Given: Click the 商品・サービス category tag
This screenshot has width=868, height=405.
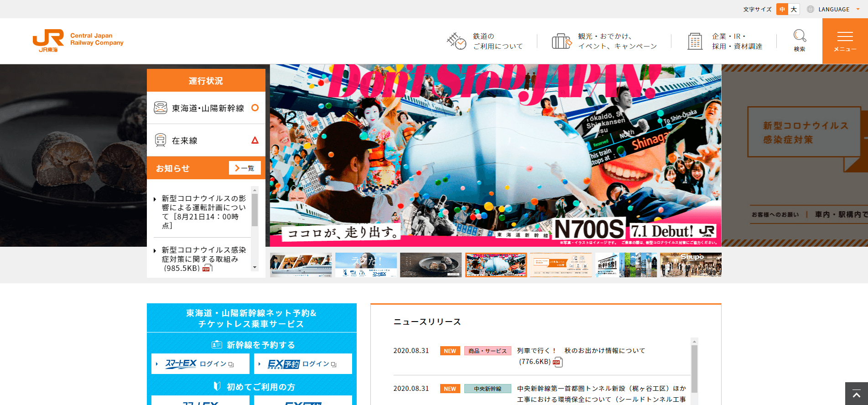Looking at the screenshot, I should [x=488, y=351].
